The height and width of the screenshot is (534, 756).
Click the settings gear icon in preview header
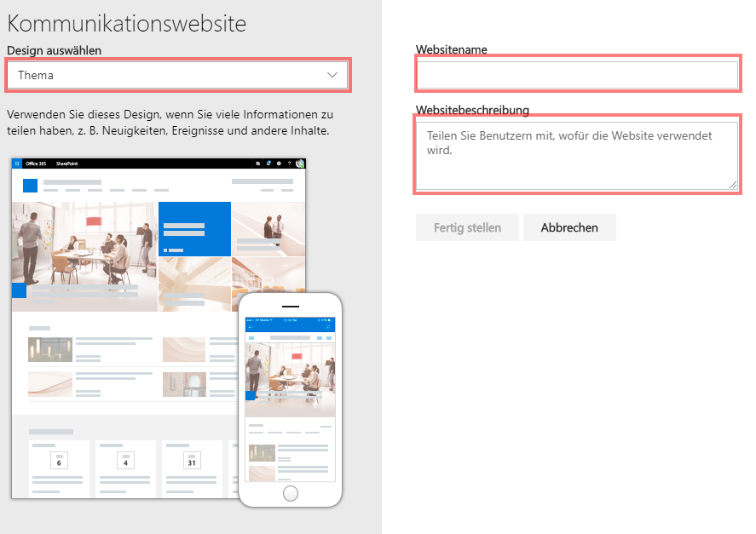coord(279,163)
